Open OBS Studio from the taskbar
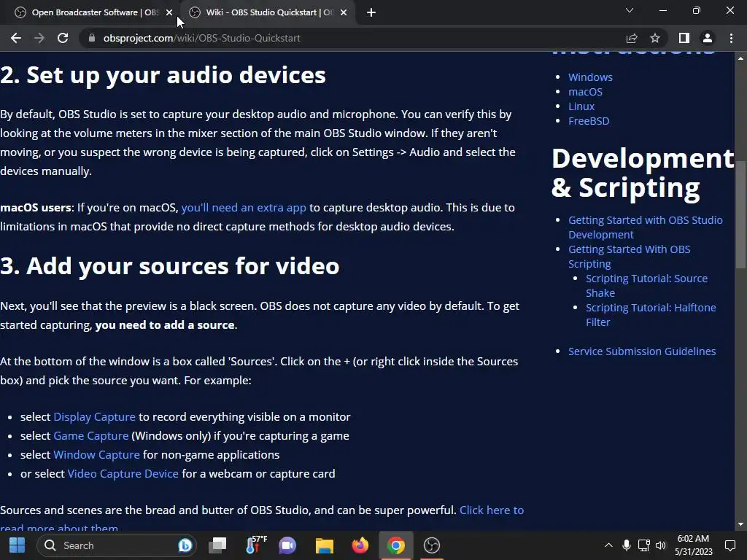The width and height of the screenshot is (747, 560). point(432,545)
